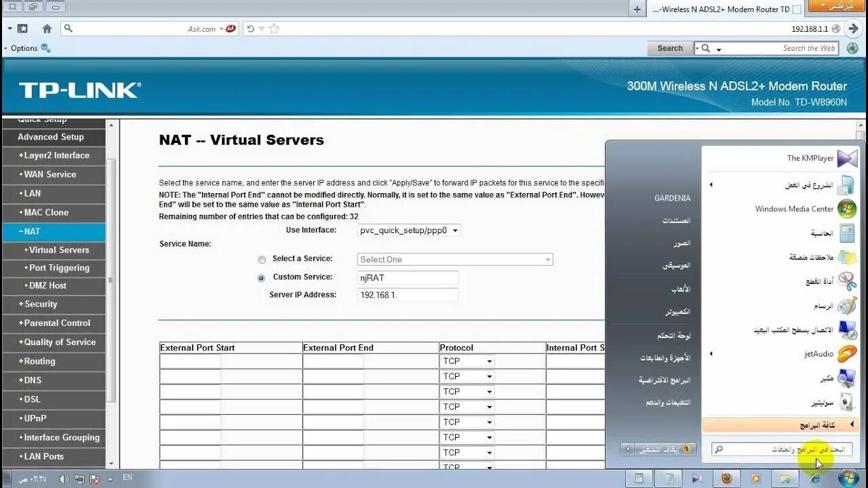Open the Use Interface dropdown
Viewport: 868px width, 488px height.
click(409, 230)
